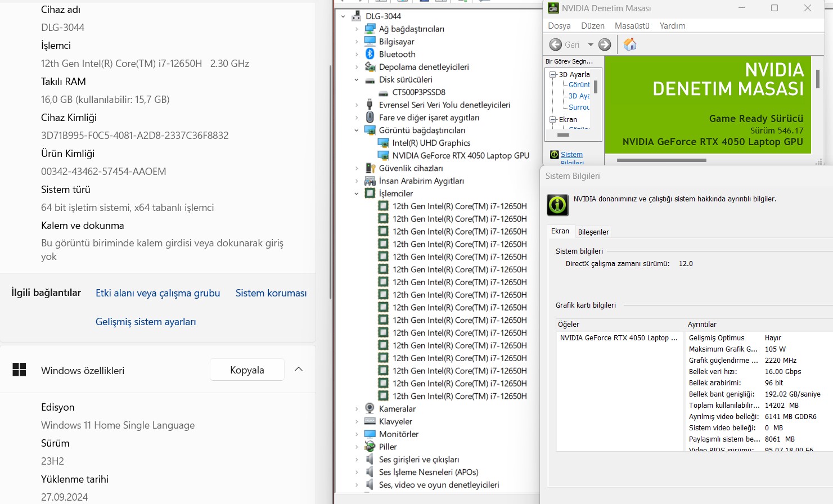The height and width of the screenshot is (504, 833).
Task: Switch to the Ekran tab
Action: (x=560, y=231)
